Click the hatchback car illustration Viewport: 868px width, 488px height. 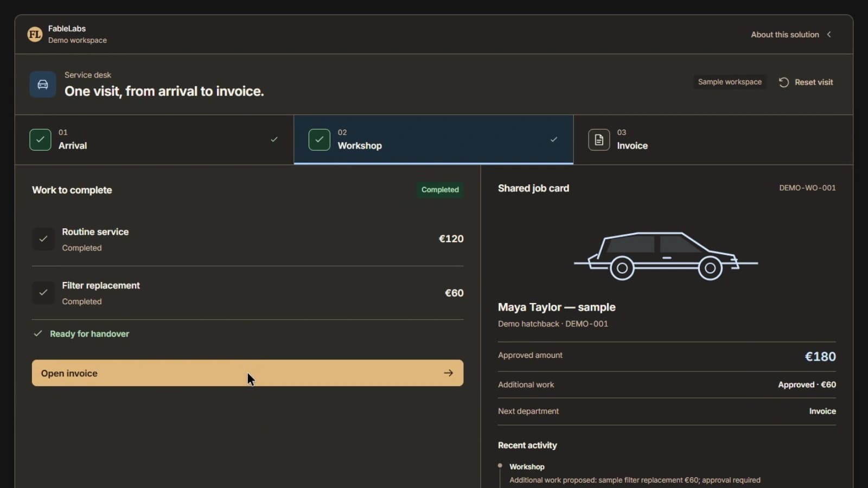tap(666, 256)
